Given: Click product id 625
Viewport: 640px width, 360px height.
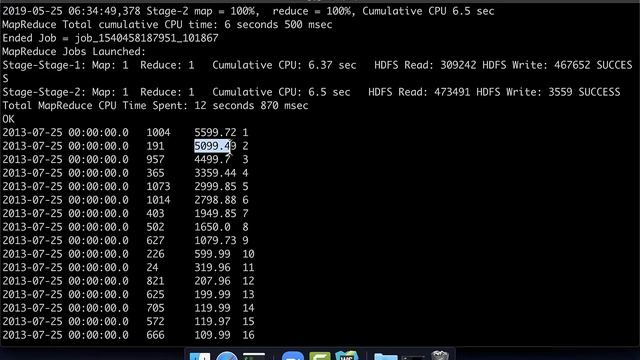Looking at the screenshot, I should point(155,294).
